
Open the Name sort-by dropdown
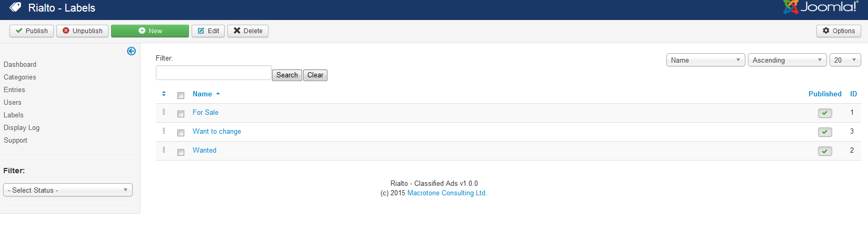pos(705,60)
